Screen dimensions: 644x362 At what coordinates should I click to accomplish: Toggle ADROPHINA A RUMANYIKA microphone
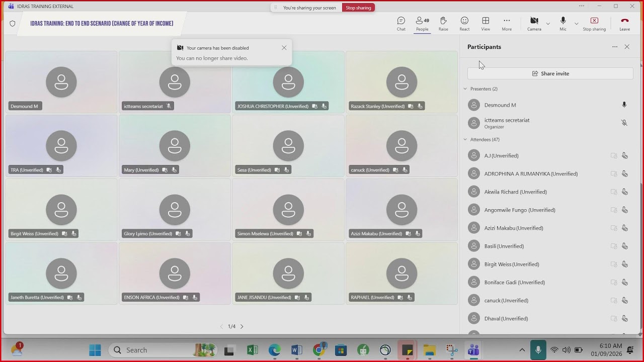pyautogui.click(x=624, y=174)
